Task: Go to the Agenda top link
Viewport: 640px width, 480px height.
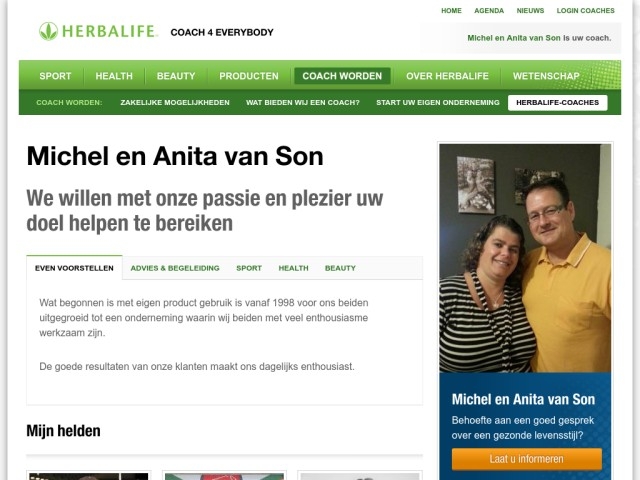Action: [489, 11]
